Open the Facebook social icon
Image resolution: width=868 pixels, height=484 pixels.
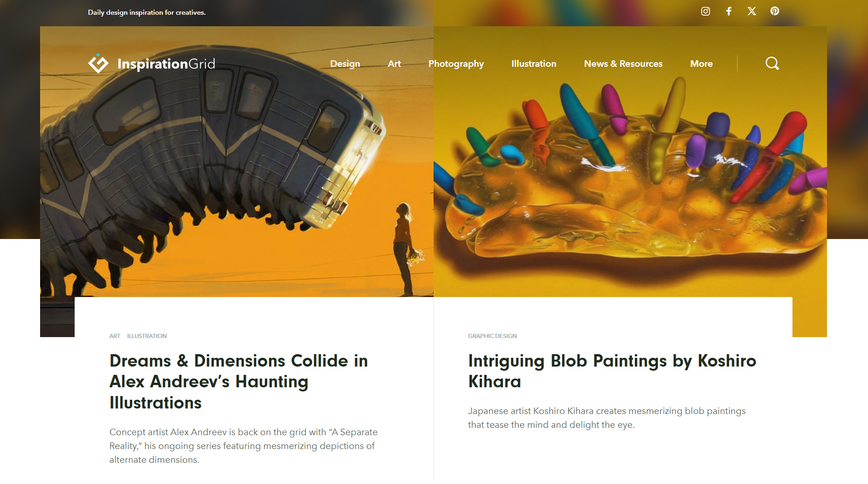[729, 12]
